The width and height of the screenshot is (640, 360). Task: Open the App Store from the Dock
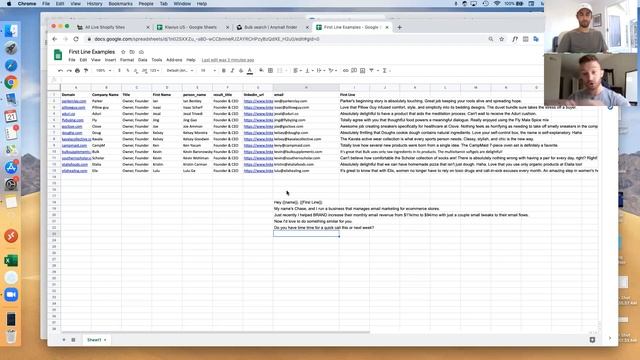[x=11, y=167]
